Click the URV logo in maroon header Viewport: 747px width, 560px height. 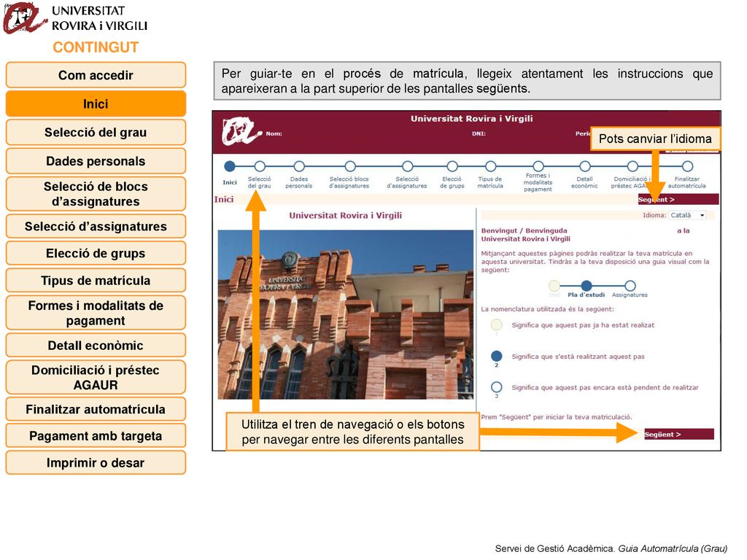pyautogui.click(x=241, y=133)
